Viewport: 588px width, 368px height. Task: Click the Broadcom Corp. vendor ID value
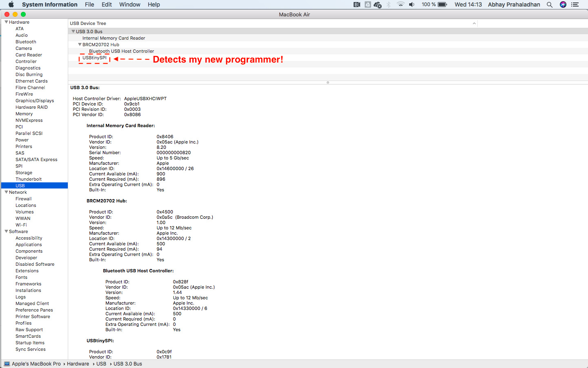click(x=185, y=217)
